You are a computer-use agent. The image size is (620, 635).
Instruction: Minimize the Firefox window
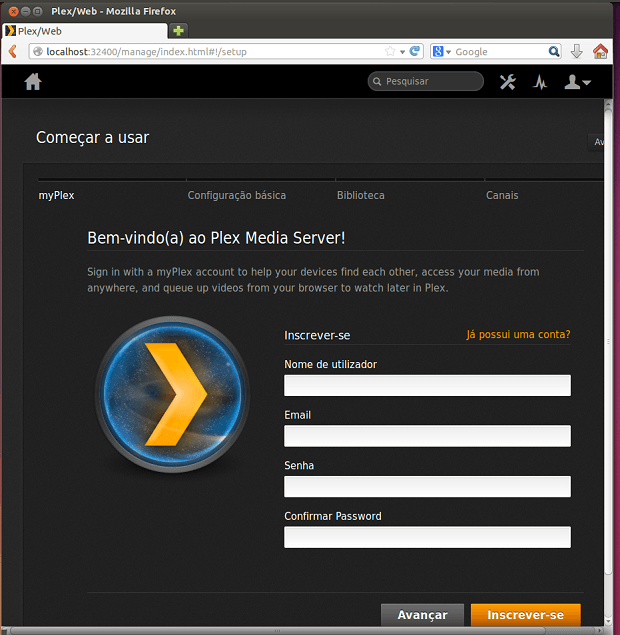point(25,11)
